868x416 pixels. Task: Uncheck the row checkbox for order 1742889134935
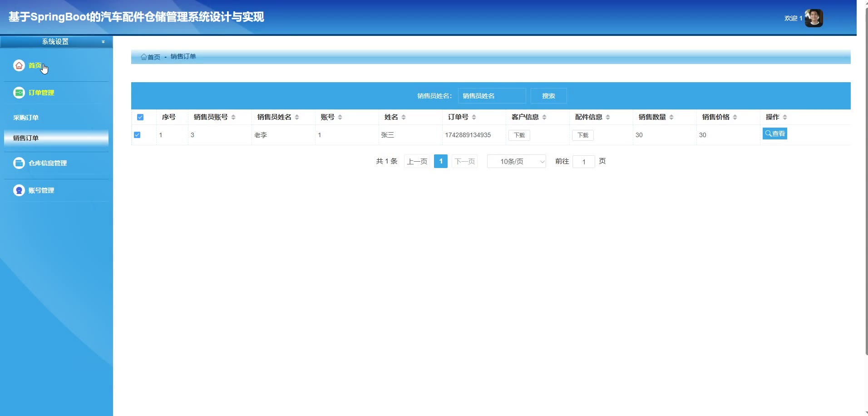137,135
